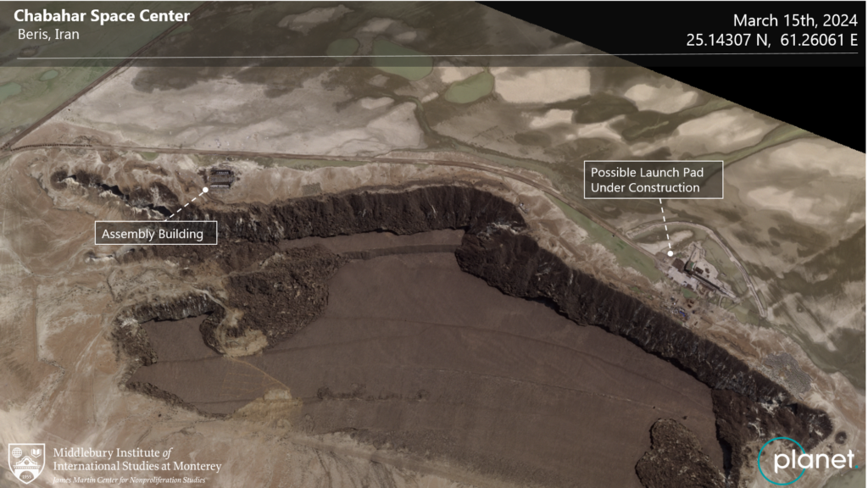Click the horizontal divider line under the title
This screenshot has height=488, width=868.
pos(434,57)
